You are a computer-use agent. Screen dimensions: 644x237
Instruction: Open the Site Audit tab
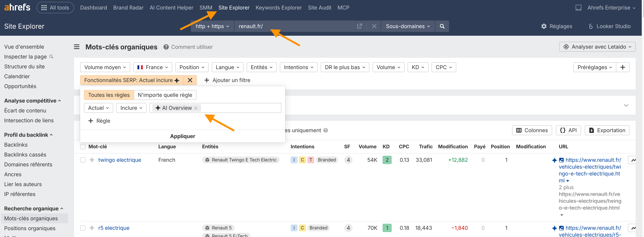point(320,8)
